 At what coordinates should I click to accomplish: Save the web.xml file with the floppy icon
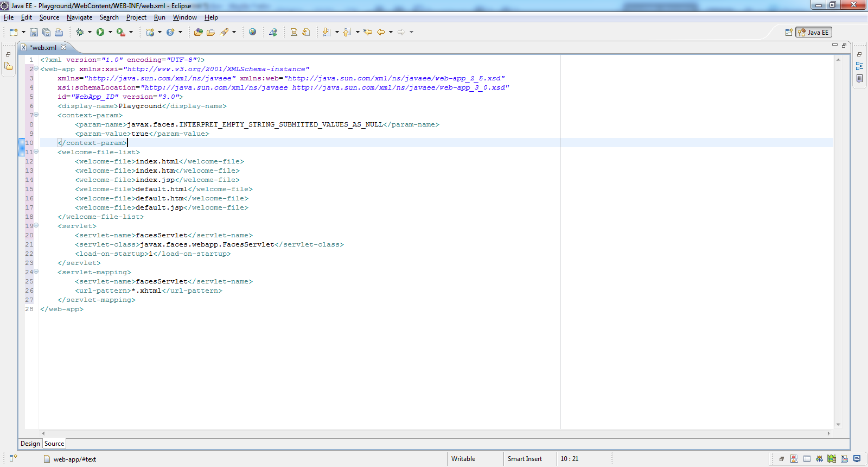pyautogui.click(x=34, y=32)
